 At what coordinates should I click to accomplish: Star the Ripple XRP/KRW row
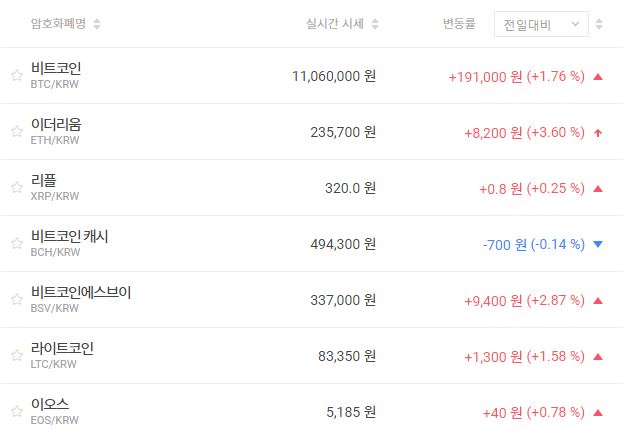[x=16, y=187]
